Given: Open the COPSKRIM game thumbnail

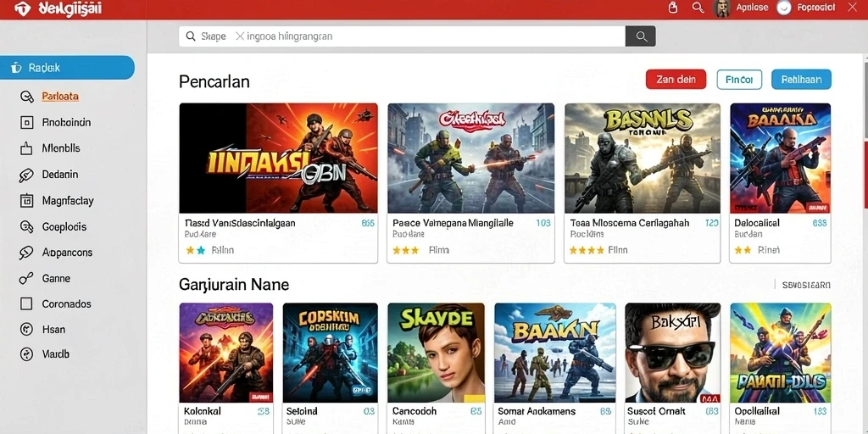Looking at the screenshot, I should point(331,353).
